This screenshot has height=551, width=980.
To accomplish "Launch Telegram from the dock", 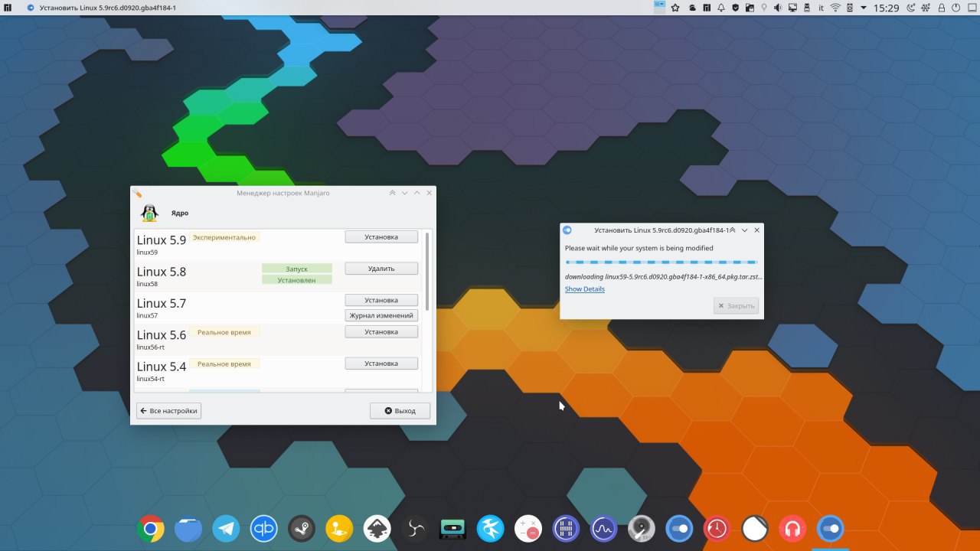I will pos(226,528).
